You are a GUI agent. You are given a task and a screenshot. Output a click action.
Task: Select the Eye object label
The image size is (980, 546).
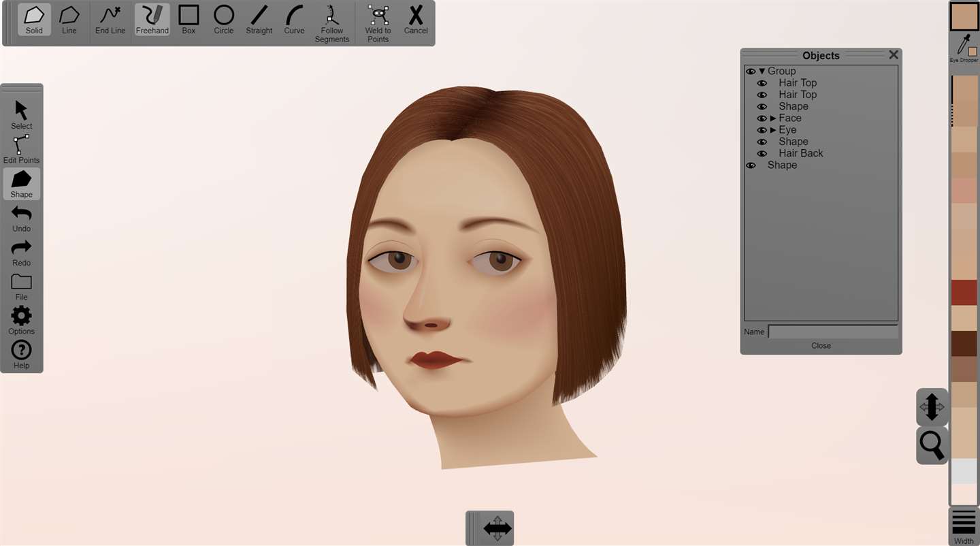pos(787,129)
